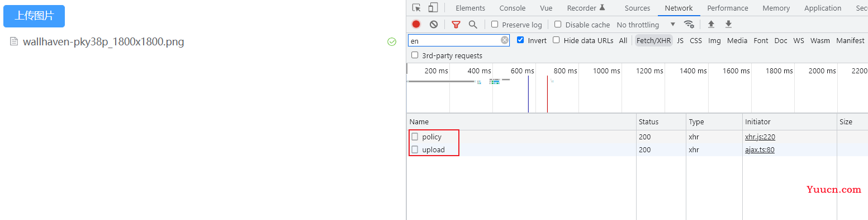Open the xhr.js:220 initiator link
This screenshot has height=220, width=868.
(x=760, y=137)
